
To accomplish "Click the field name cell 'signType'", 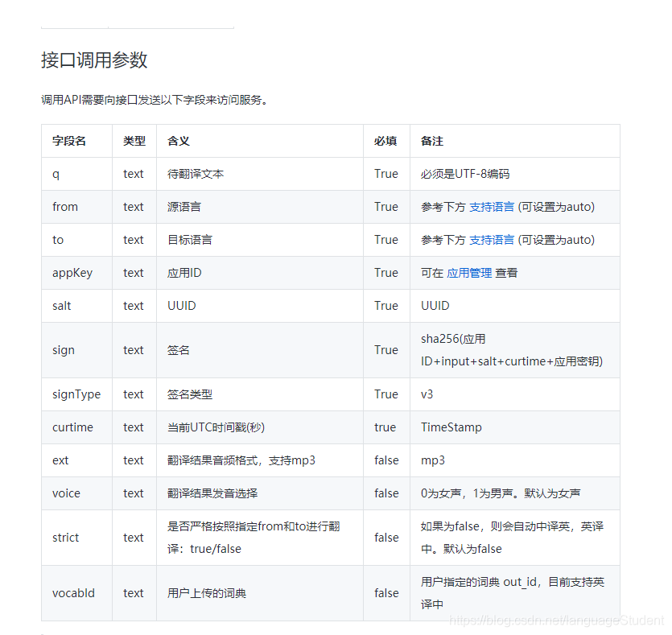I will coord(76,394).
